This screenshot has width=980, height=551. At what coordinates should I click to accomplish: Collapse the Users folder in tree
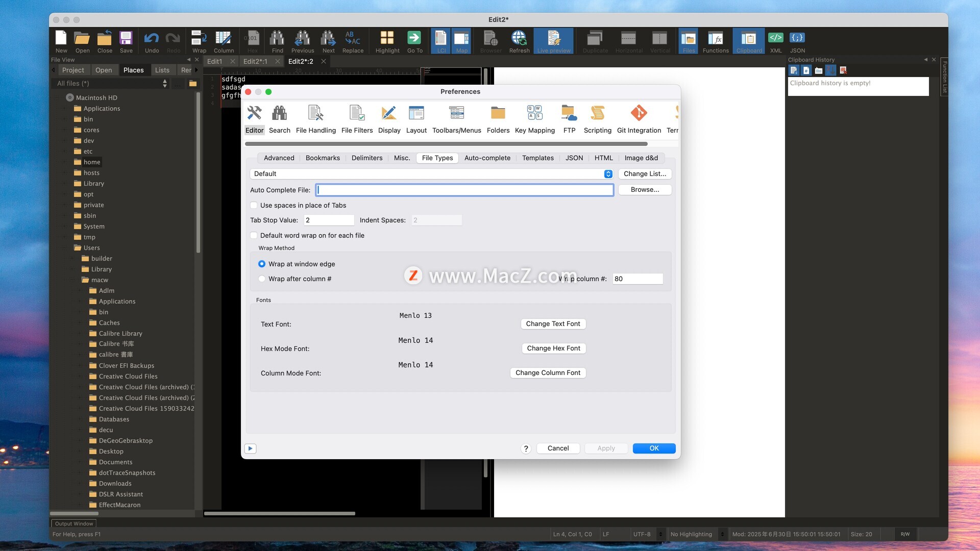coord(65,248)
